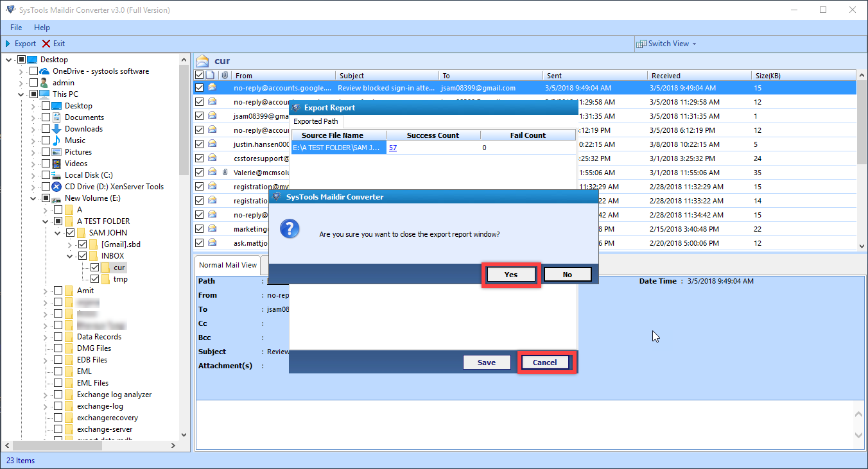Click the This PC computer icon
The image size is (868, 469).
[44, 94]
